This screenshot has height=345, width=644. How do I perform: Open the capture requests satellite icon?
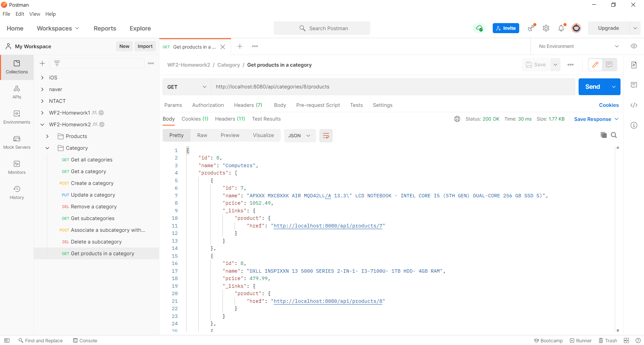tap(531, 28)
